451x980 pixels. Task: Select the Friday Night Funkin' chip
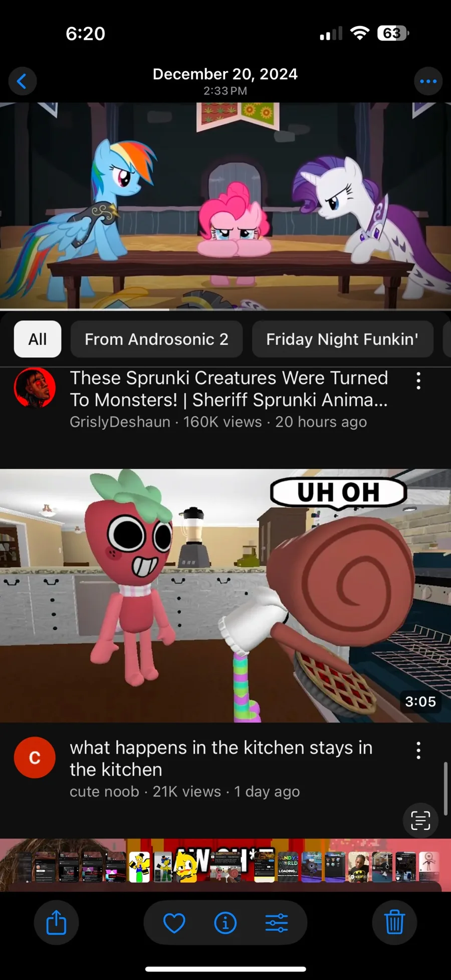pos(342,339)
